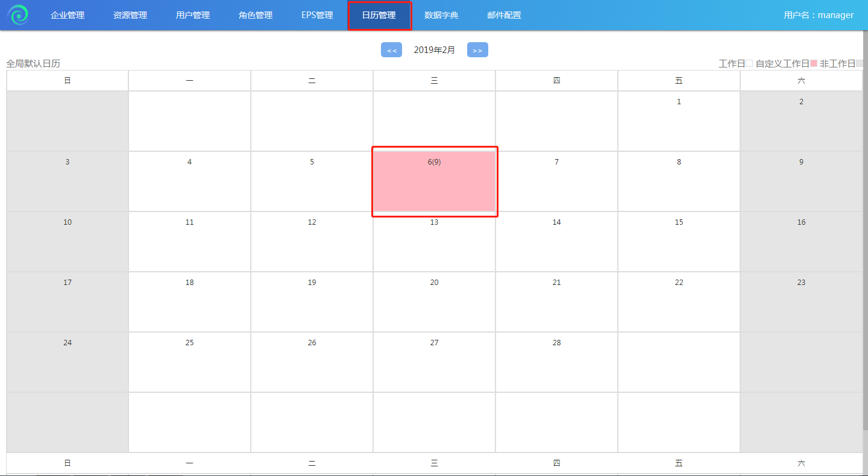Open 数据字典 menu item
Viewport: 868px width, 476px height.
(441, 15)
